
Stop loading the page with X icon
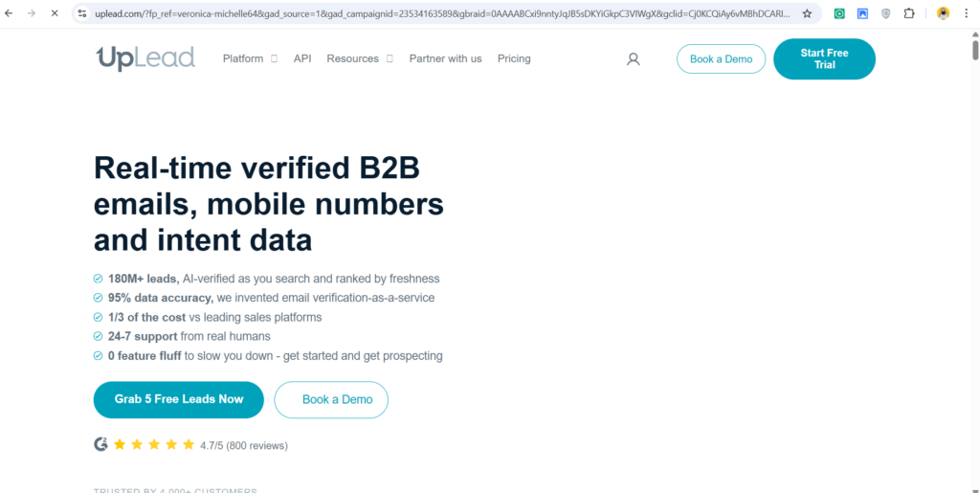pyautogui.click(x=54, y=13)
